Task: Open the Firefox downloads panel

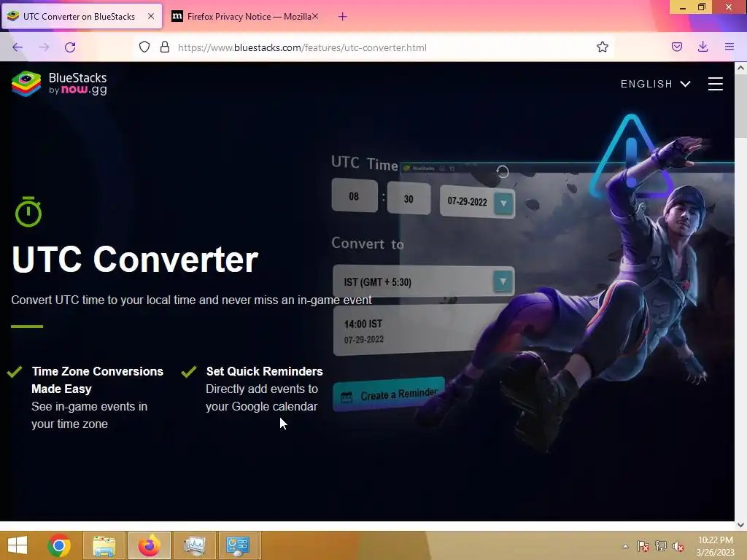Action: coord(703,47)
